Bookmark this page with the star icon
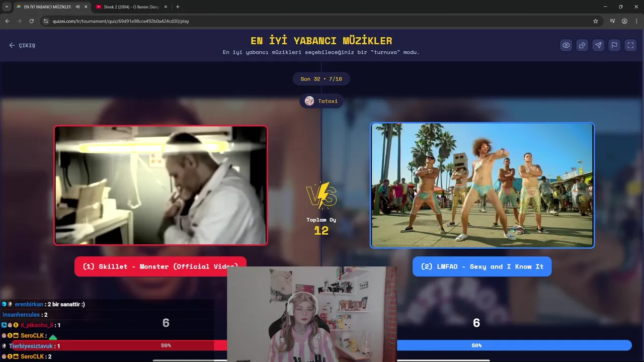The width and height of the screenshot is (644, 362). click(596, 21)
